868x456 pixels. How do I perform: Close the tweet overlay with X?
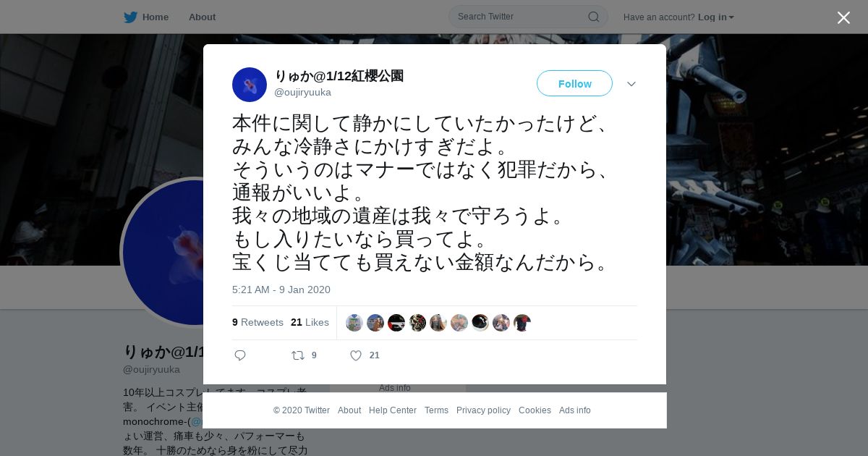tap(843, 17)
